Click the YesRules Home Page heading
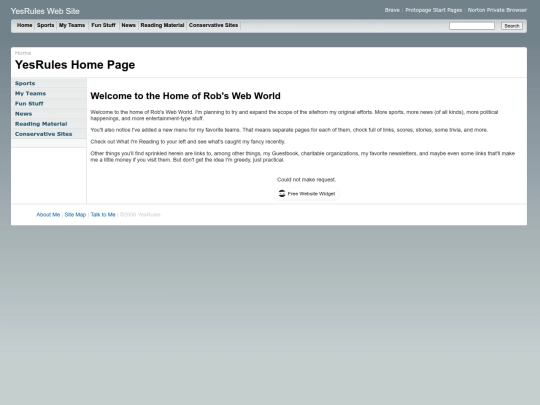Screen dimensions: 540x405 click(x=75, y=65)
